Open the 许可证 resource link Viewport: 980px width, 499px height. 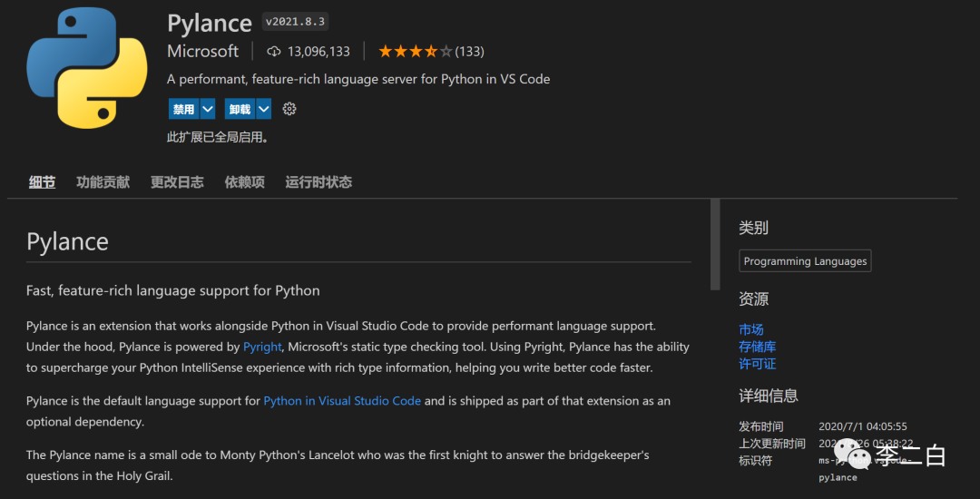point(757,364)
